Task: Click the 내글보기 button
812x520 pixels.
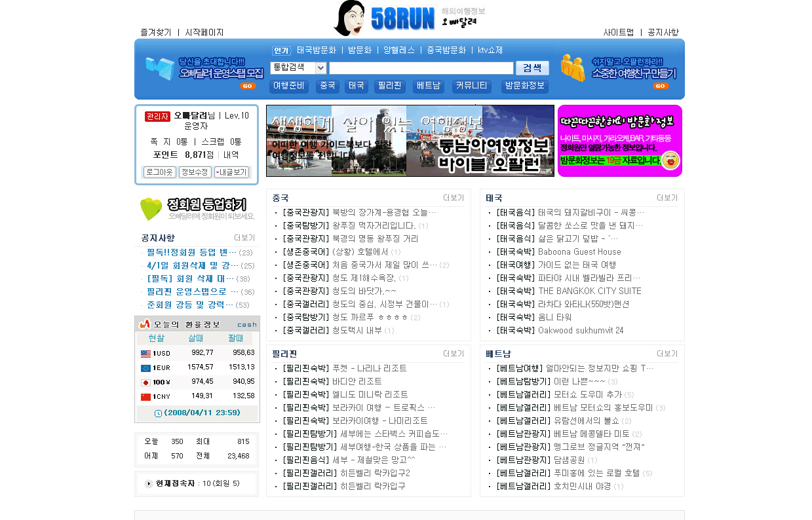Action: click(231, 172)
